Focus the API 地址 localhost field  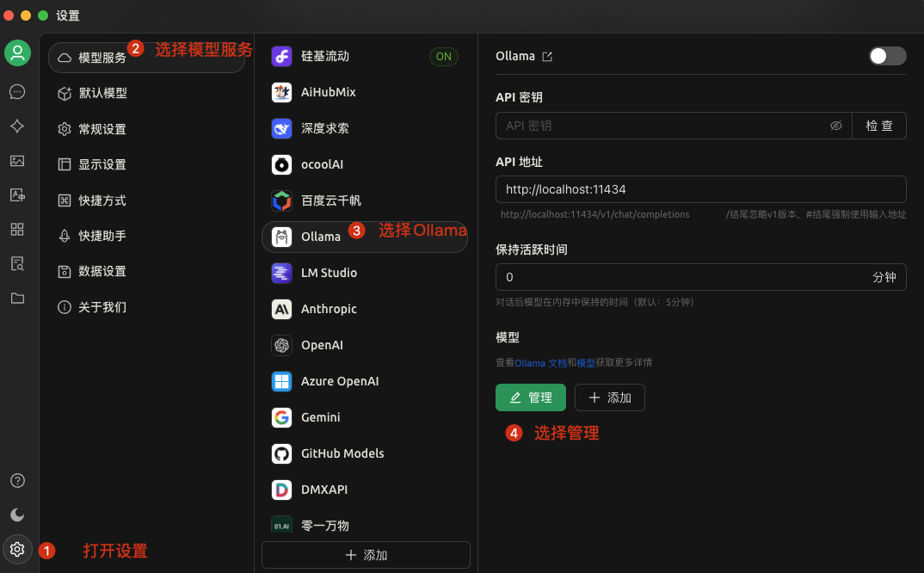[x=700, y=189]
